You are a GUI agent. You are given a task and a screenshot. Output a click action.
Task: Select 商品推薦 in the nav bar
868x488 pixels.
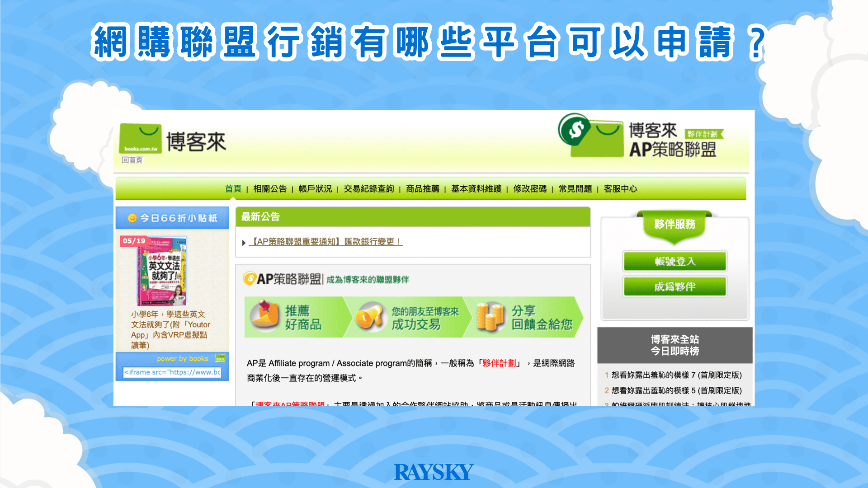[x=423, y=189]
